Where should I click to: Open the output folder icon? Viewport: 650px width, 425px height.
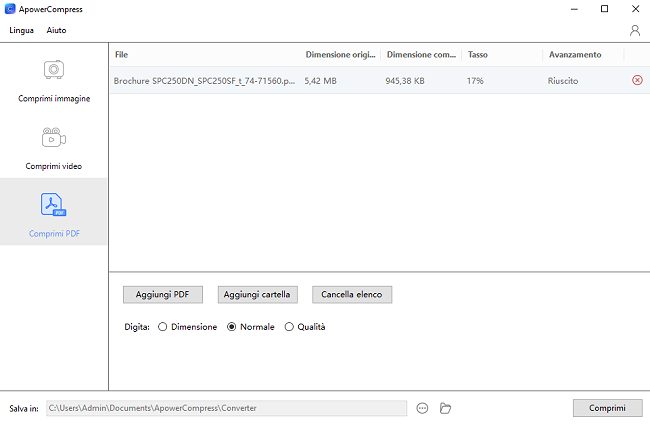[x=445, y=408]
